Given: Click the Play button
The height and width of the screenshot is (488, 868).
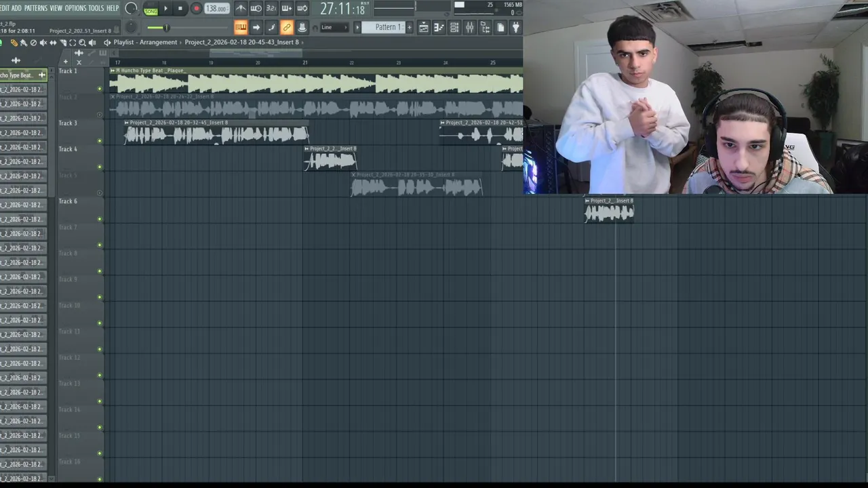Looking at the screenshot, I should pos(165,9).
